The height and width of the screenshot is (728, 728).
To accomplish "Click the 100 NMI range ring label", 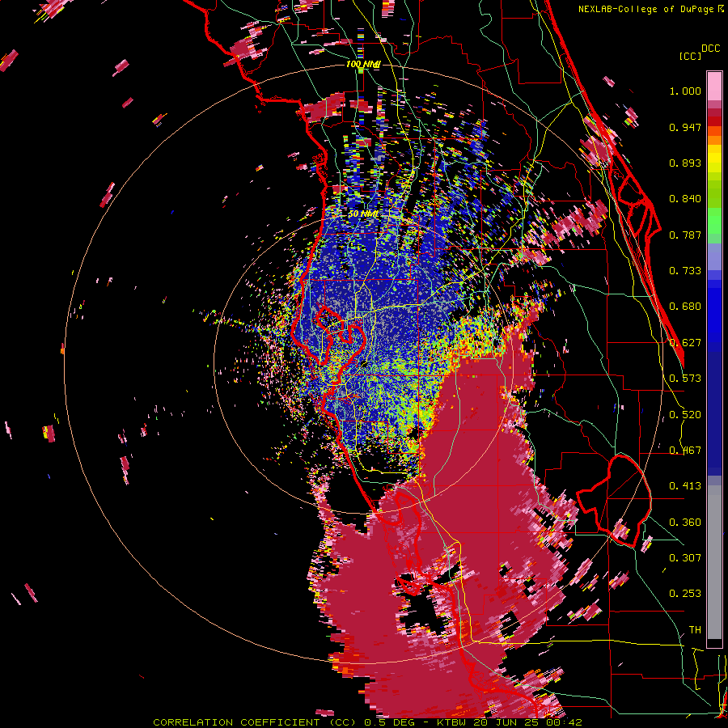I will tap(363, 64).
